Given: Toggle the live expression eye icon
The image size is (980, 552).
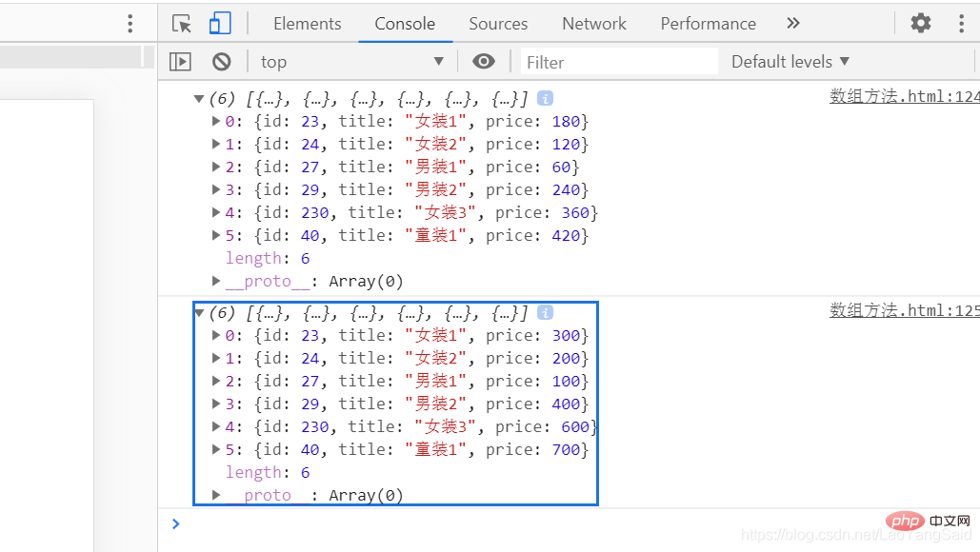Looking at the screenshot, I should pyautogui.click(x=483, y=61).
